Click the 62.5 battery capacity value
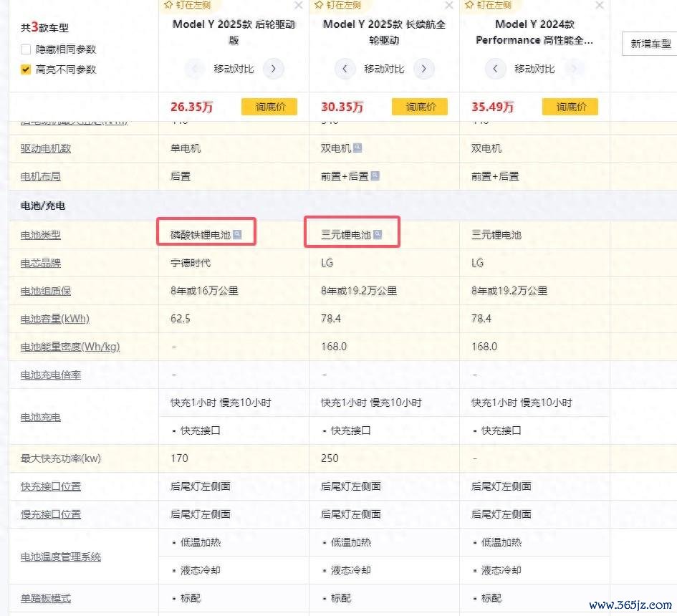 click(181, 319)
